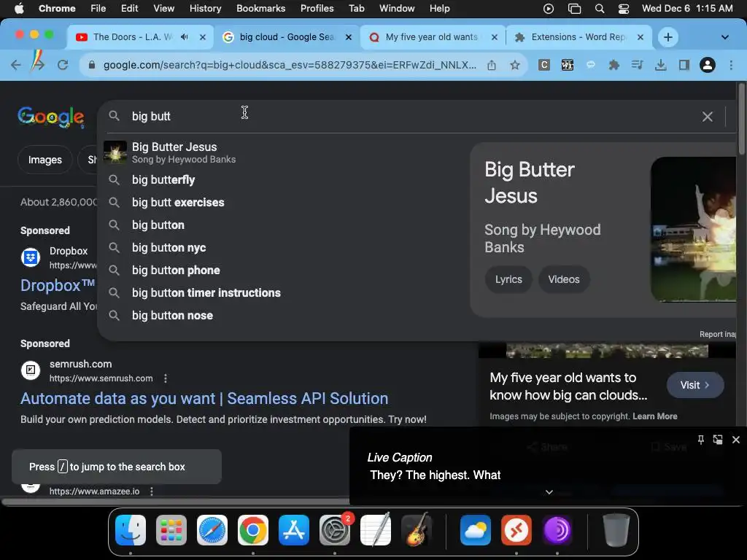This screenshot has height=560, width=747.
Task: Go back to previous page
Action: tap(16, 65)
